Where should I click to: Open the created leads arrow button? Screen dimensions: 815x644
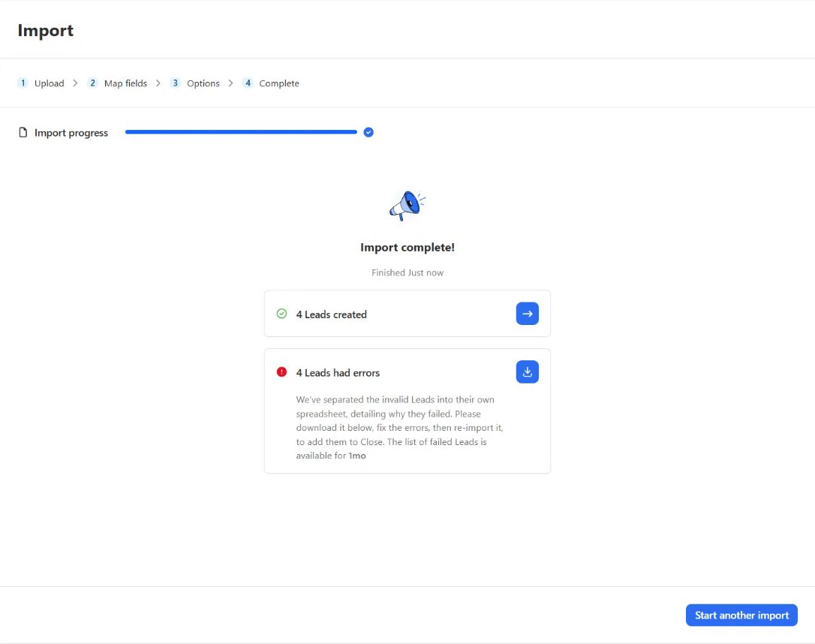[x=527, y=314]
